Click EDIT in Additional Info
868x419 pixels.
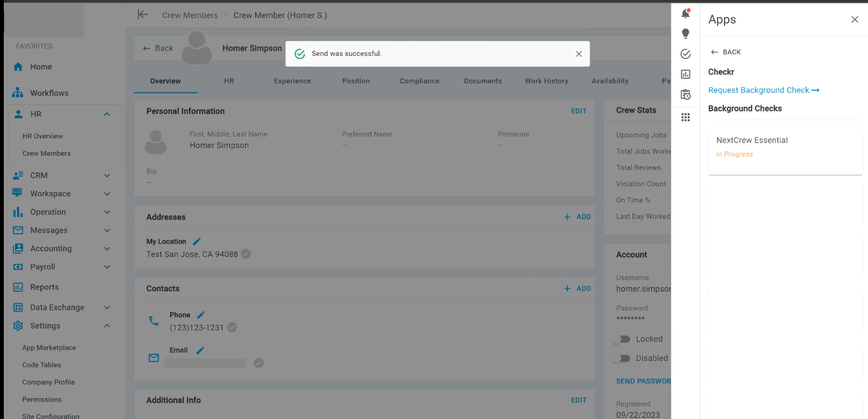pyautogui.click(x=578, y=400)
